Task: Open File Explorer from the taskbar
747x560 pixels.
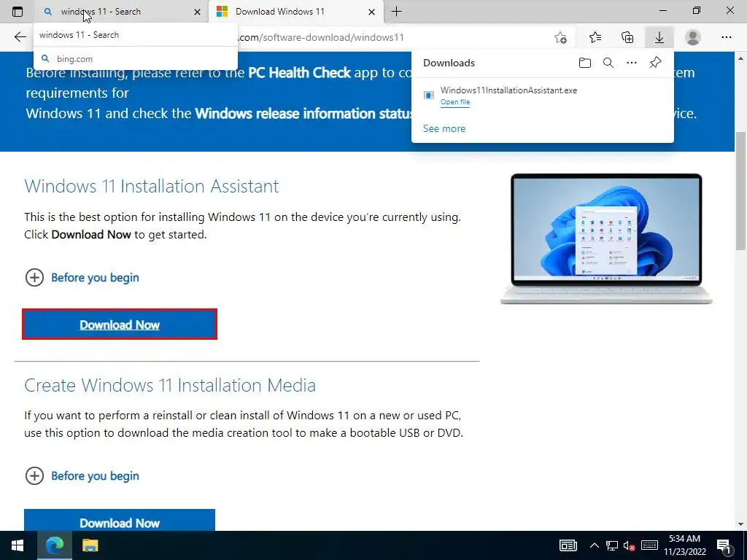Action: [90, 545]
